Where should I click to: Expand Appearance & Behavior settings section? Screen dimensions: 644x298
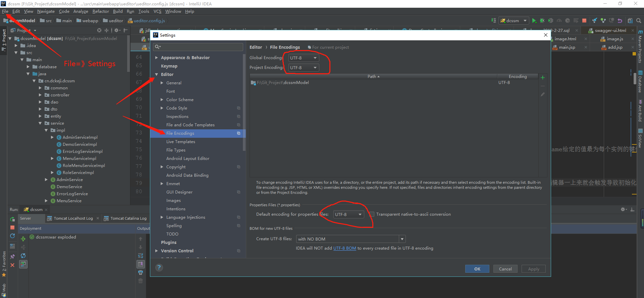(x=156, y=58)
